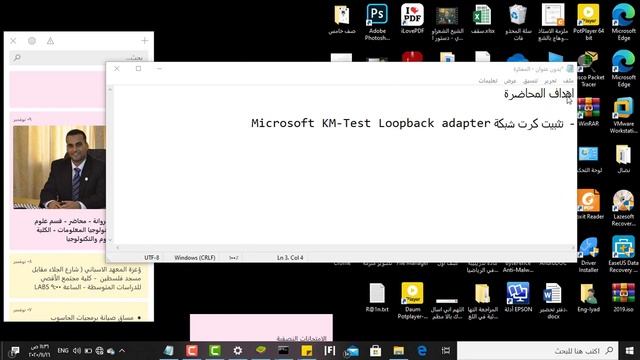
Task: Open the Help menu in Notepad
Action: tap(488, 81)
